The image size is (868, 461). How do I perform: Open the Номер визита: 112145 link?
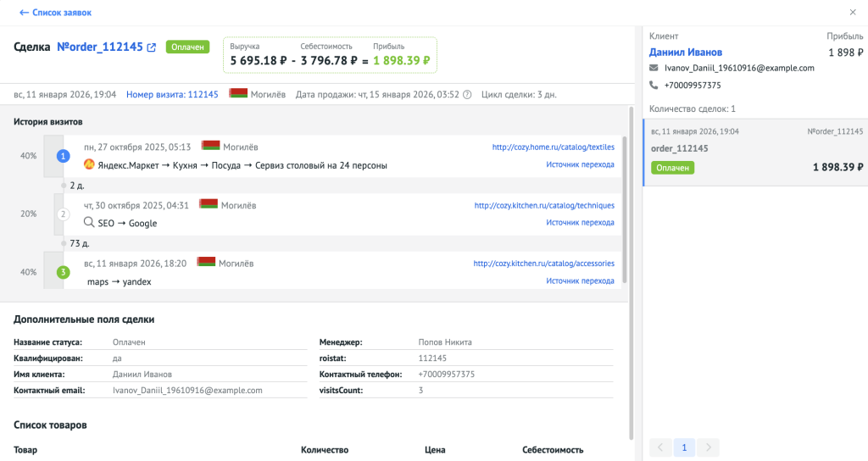click(x=172, y=94)
